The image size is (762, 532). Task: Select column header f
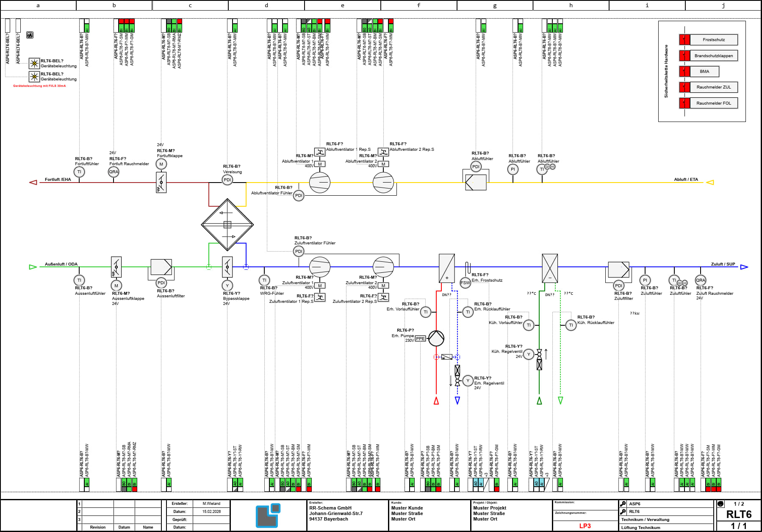click(418, 6)
